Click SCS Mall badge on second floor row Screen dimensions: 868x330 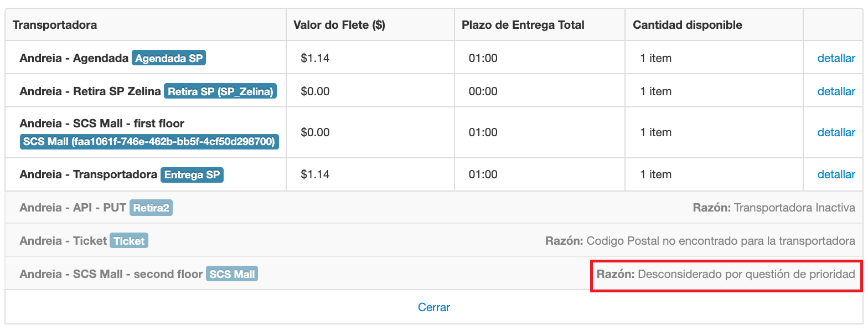(232, 274)
